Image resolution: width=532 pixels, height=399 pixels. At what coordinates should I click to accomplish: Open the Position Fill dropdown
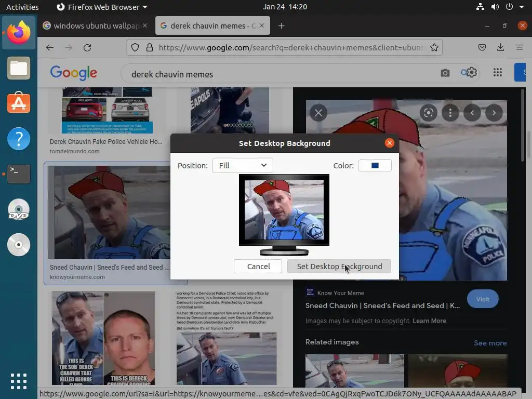[243, 166]
